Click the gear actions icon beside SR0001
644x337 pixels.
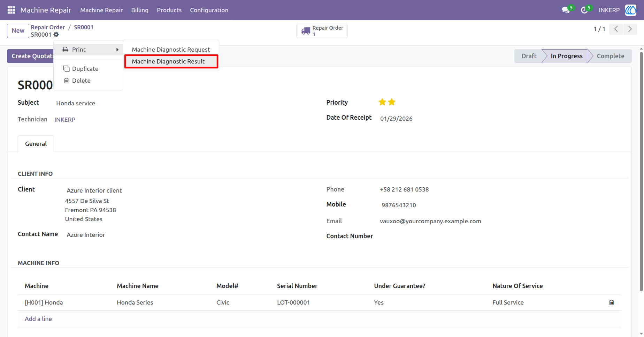tap(56, 35)
